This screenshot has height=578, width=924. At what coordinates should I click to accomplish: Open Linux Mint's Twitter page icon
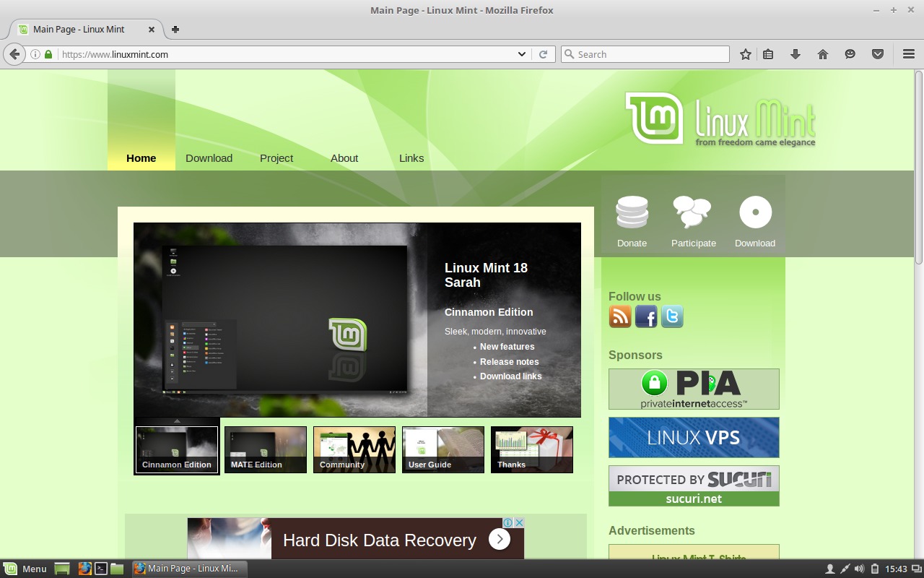click(x=671, y=316)
